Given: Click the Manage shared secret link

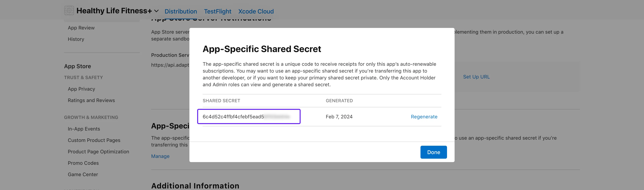Looking at the screenshot, I should [x=160, y=156].
